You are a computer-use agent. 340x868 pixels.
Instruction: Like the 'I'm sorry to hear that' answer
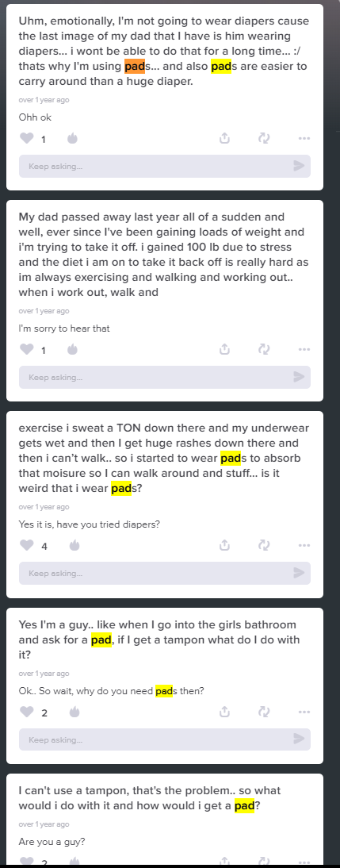[x=26, y=349]
